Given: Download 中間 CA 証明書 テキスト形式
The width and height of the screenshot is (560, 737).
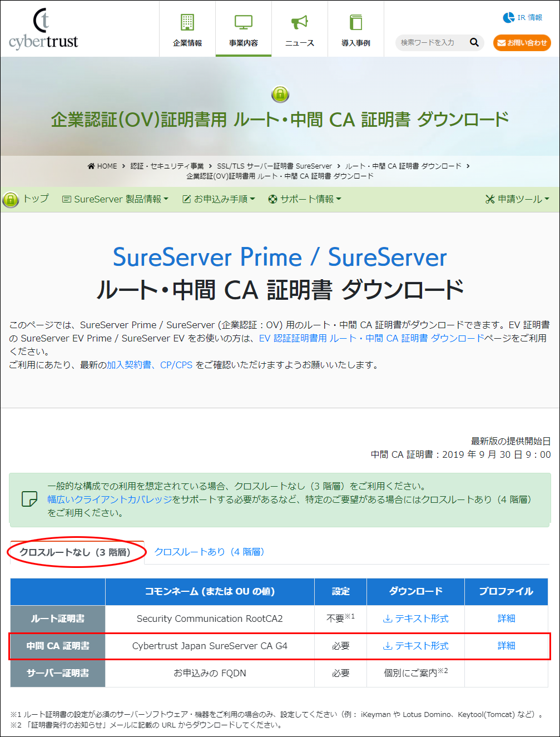Looking at the screenshot, I should (x=415, y=646).
